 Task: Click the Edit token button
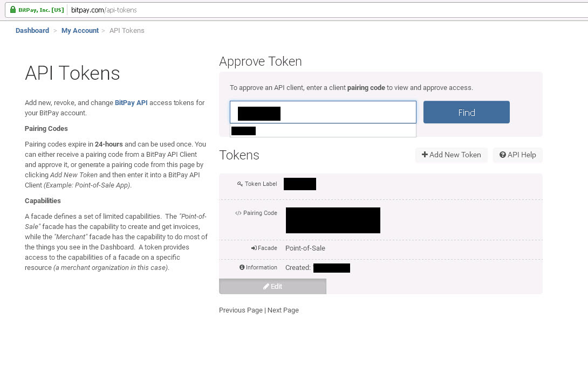[x=272, y=287]
